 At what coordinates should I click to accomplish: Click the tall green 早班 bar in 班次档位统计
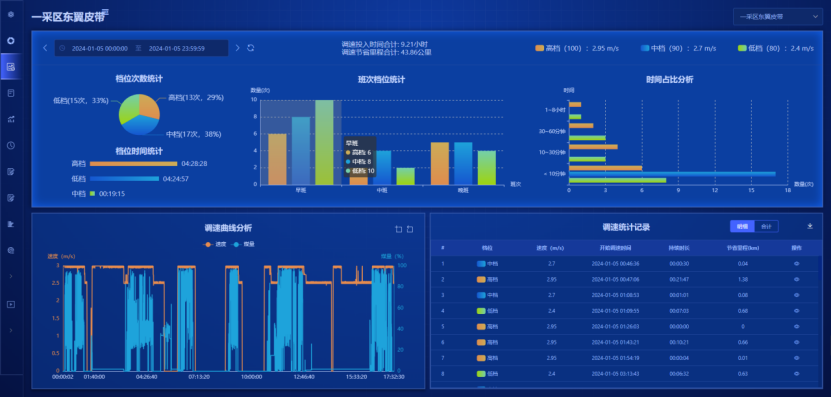(x=324, y=142)
